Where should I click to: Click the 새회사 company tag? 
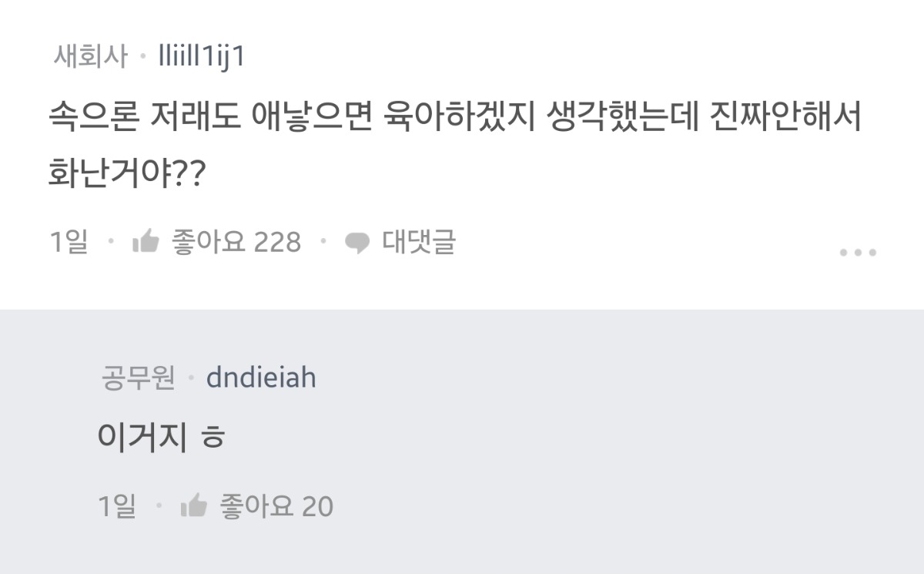[90, 56]
